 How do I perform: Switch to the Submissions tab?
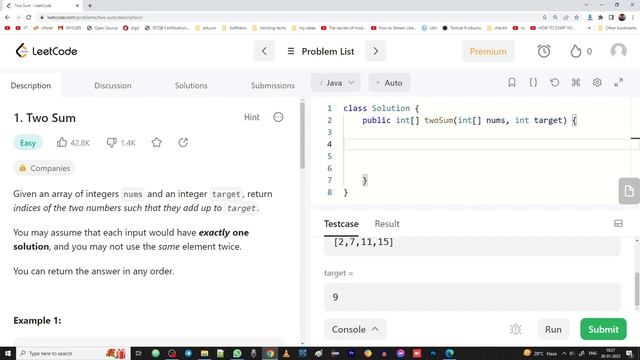(x=273, y=85)
